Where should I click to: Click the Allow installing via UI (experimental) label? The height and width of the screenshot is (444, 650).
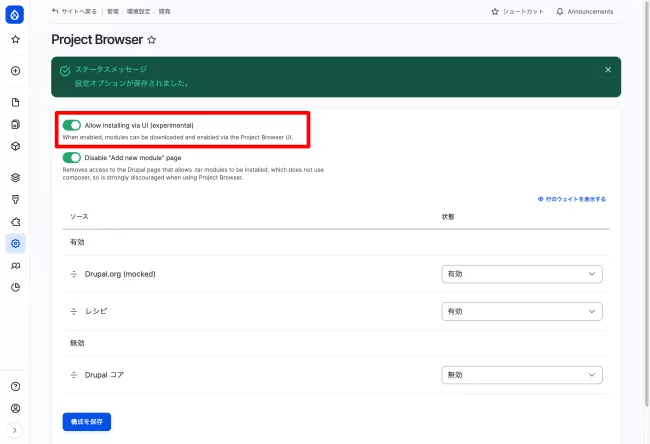tap(139, 125)
